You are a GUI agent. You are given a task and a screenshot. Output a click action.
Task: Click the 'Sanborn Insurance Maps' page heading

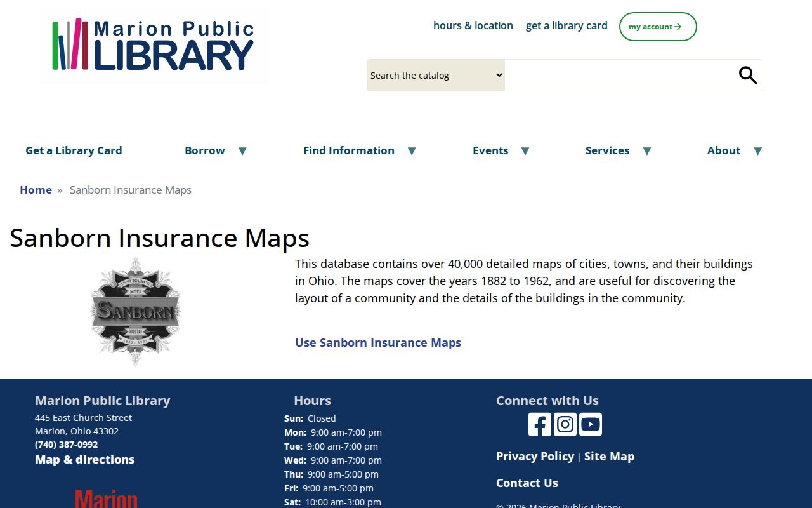160,238
